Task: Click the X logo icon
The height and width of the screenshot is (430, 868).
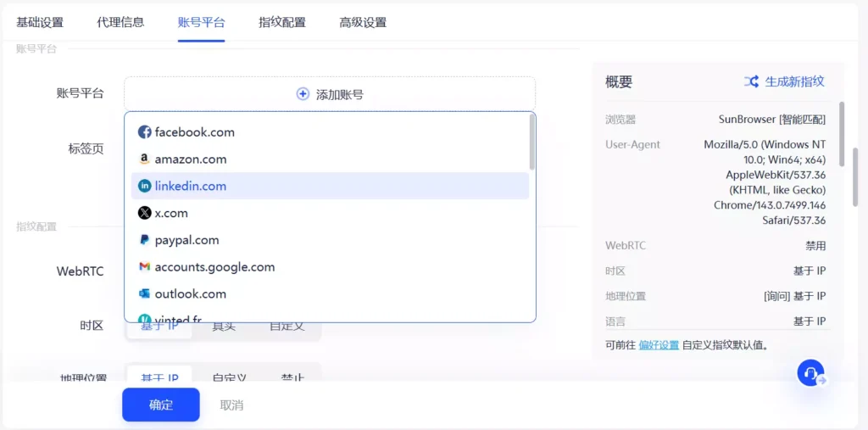Action: point(144,213)
